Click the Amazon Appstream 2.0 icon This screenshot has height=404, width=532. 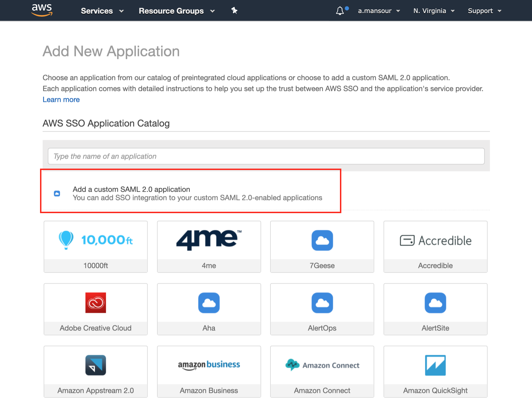[x=96, y=365]
